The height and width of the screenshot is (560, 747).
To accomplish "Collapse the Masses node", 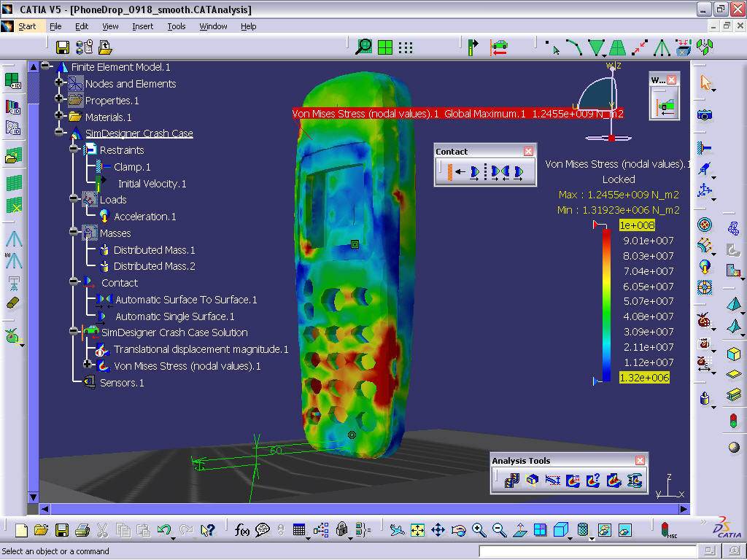I will 74,232.
